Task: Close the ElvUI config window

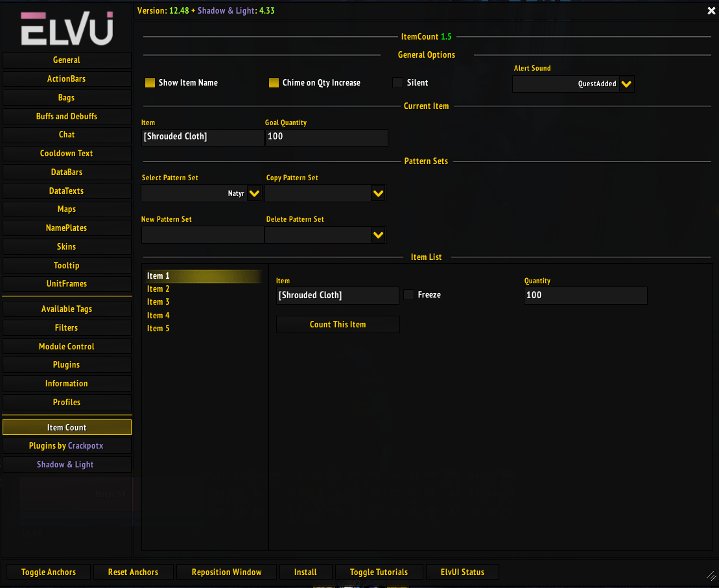Action: [x=711, y=10]
